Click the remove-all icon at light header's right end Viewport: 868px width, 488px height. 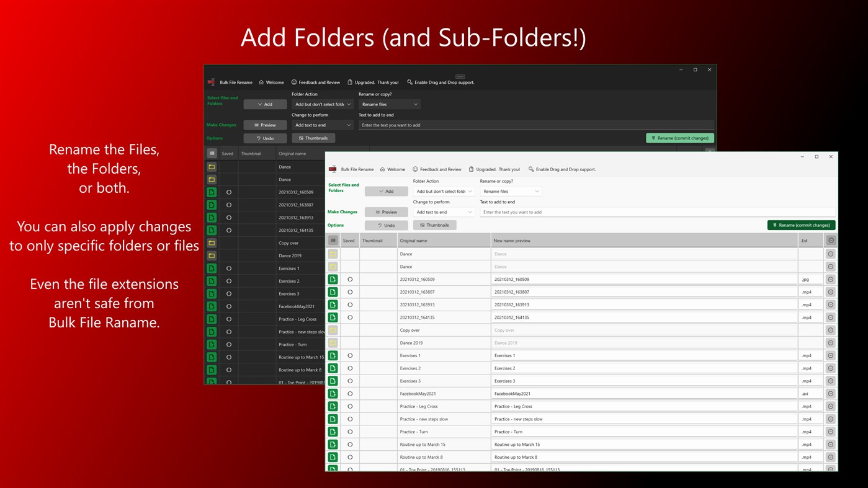831,241
